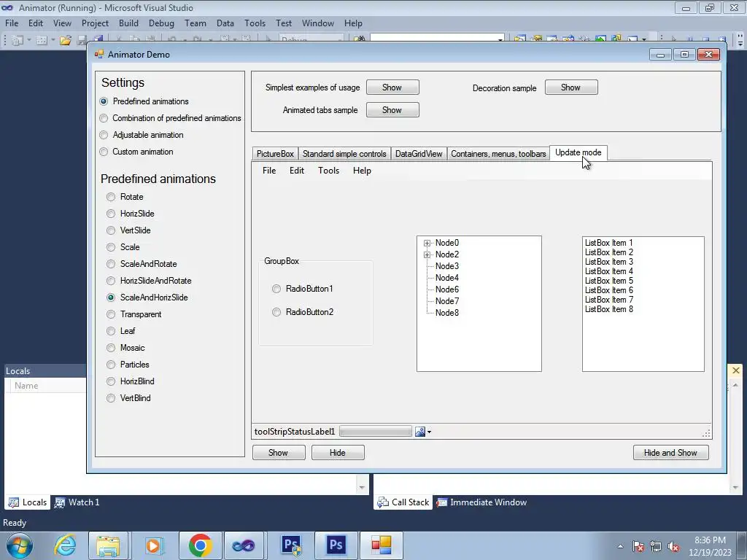Image resolution: width=747 pixels, height=560 pixels.
Task: Click the Open File folder icon in Visual Studio toolbar
Action: [66, 41]
